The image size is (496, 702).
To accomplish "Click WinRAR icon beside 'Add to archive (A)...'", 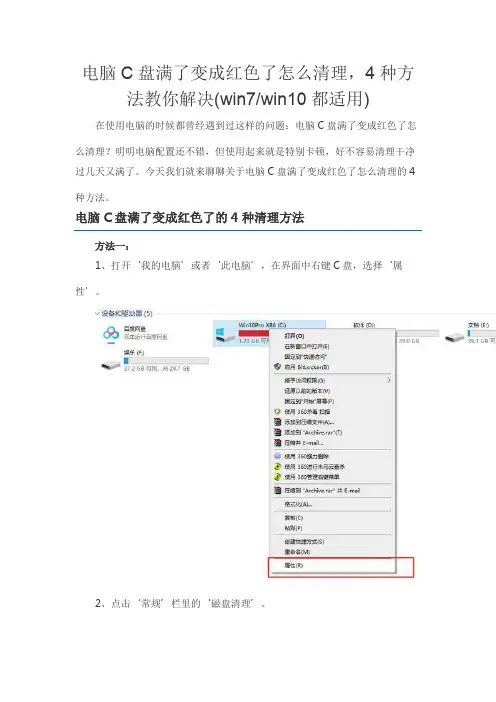I will coord(277,422).
